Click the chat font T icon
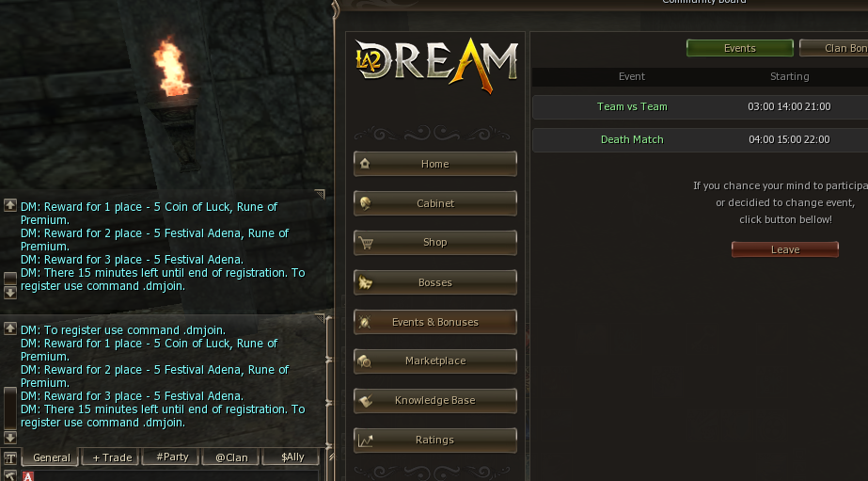868x481 pixels. tap(10, 457)
